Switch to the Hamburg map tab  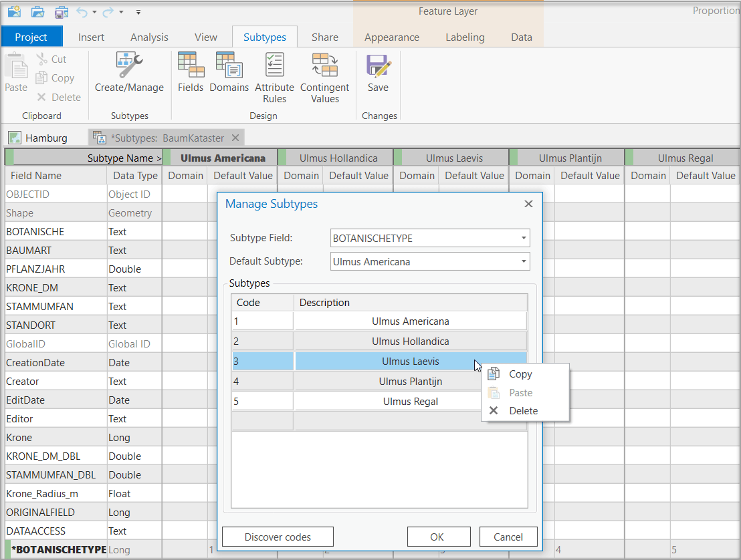click(39, 138)
